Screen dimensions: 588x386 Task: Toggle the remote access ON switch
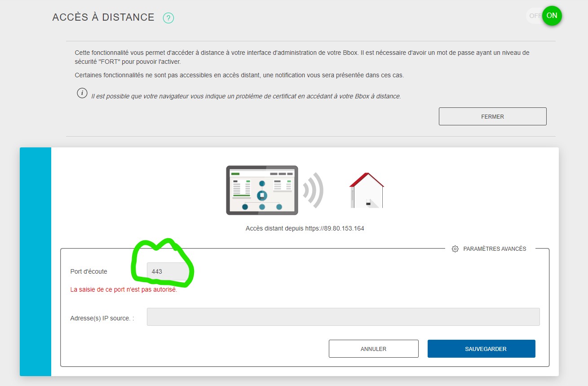(552, 16)
